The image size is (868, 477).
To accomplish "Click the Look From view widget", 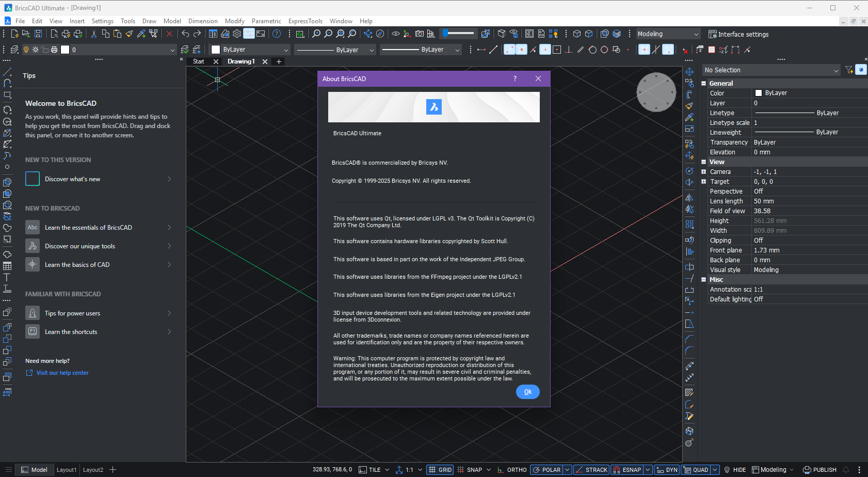I will 656,92.
